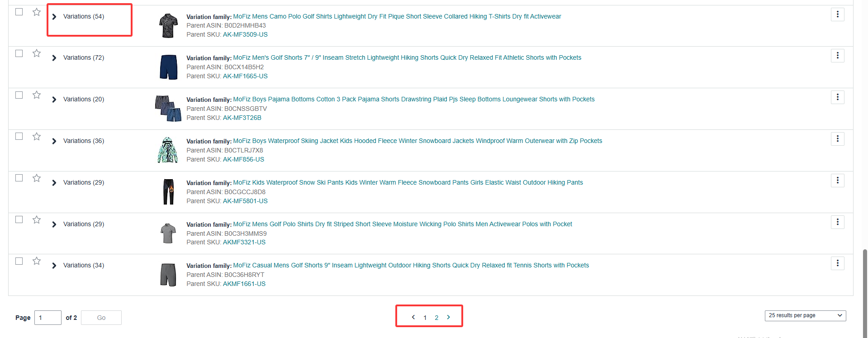This screenshot has width=868, height=338.
Task: Star the Kids Waterproof Snow Ski Pants listing
Action: coord(37,178)
